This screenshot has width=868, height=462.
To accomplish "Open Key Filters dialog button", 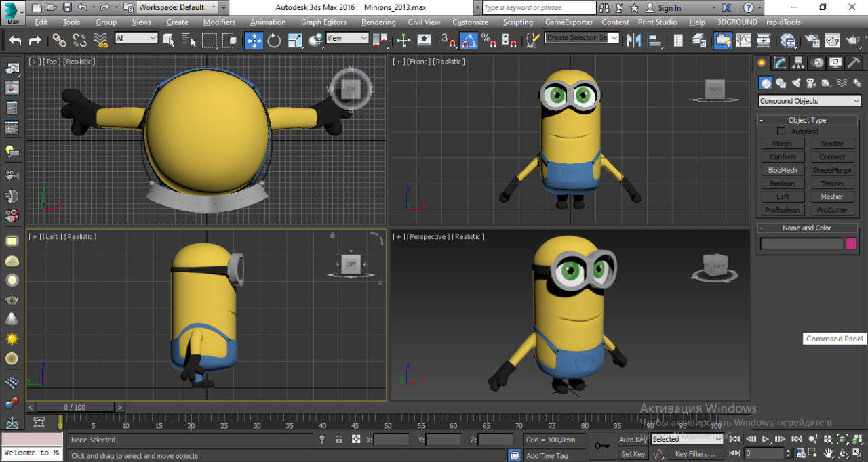I will (695, 454).
